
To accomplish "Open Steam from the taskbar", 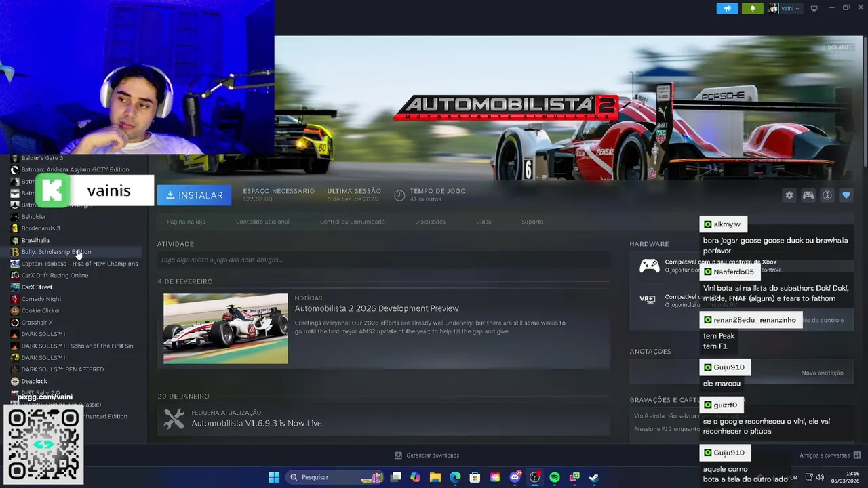I will [x=594, y=477].
